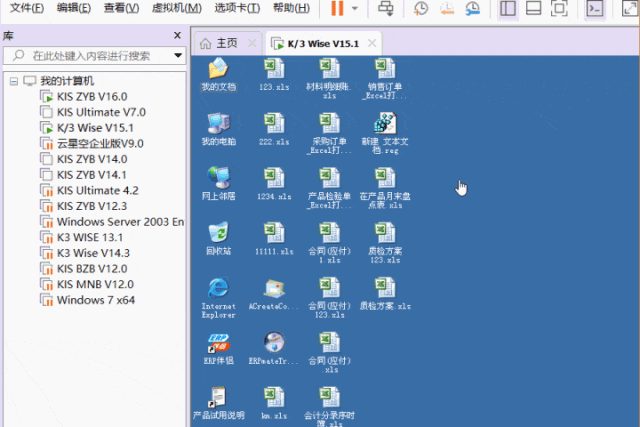Open the power options dropdown arrow beside pause
This screenshot has height=427, width=640.
click(x=355, y=8)
